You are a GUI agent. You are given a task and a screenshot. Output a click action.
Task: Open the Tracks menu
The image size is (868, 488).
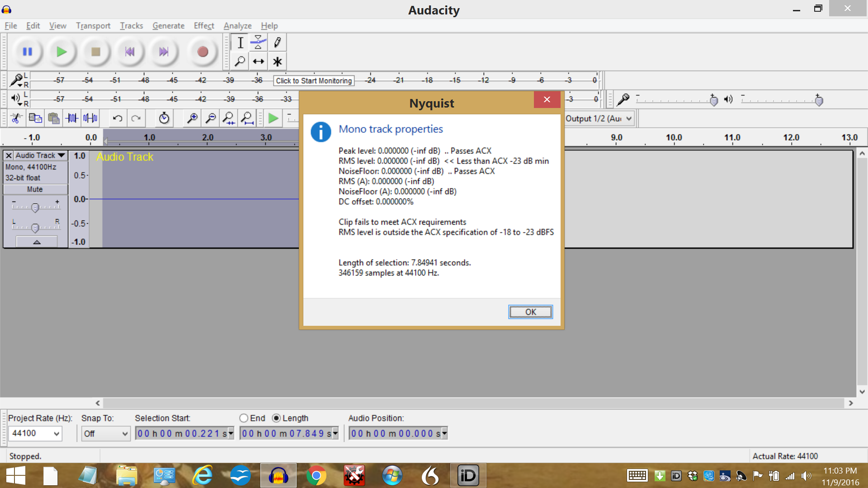click(x=131, y=26)
